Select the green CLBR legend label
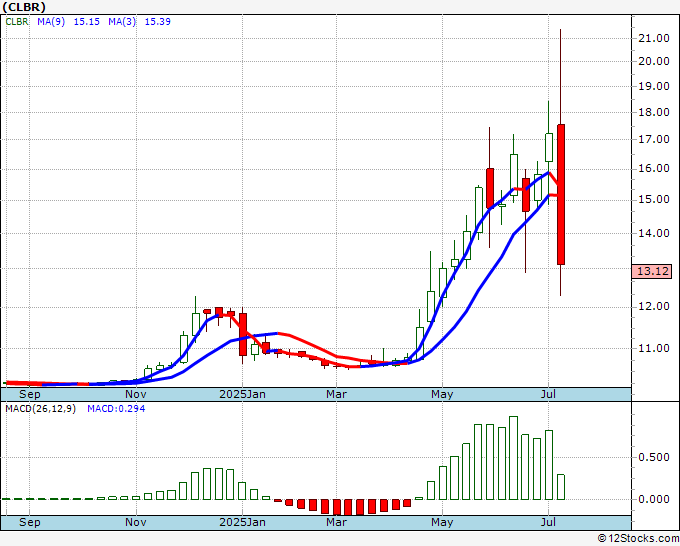The height and width of the screenshot is (546, 680). pos(17,22)
